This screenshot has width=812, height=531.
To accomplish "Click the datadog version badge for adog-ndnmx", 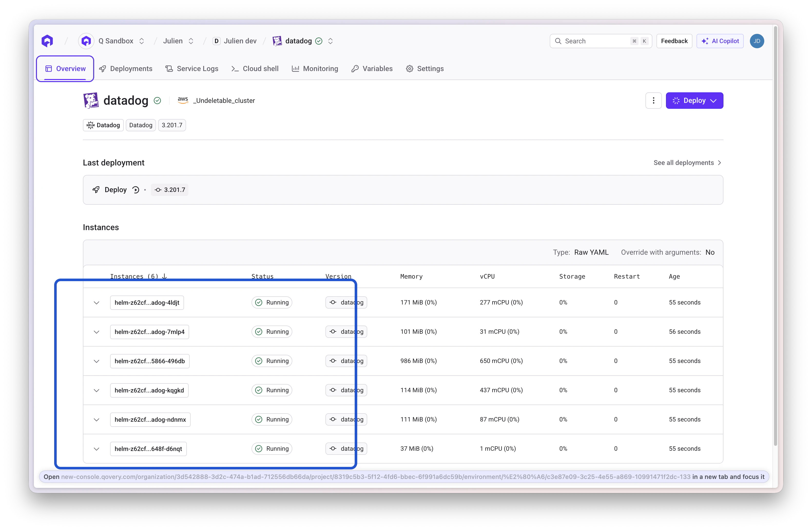I will pyautogui.click(x=346, y=420).
